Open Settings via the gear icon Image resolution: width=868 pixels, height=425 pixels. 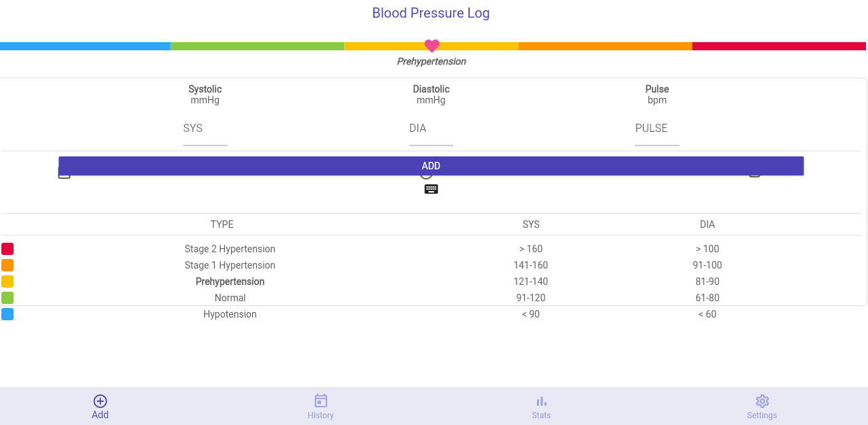click(762, 401)
